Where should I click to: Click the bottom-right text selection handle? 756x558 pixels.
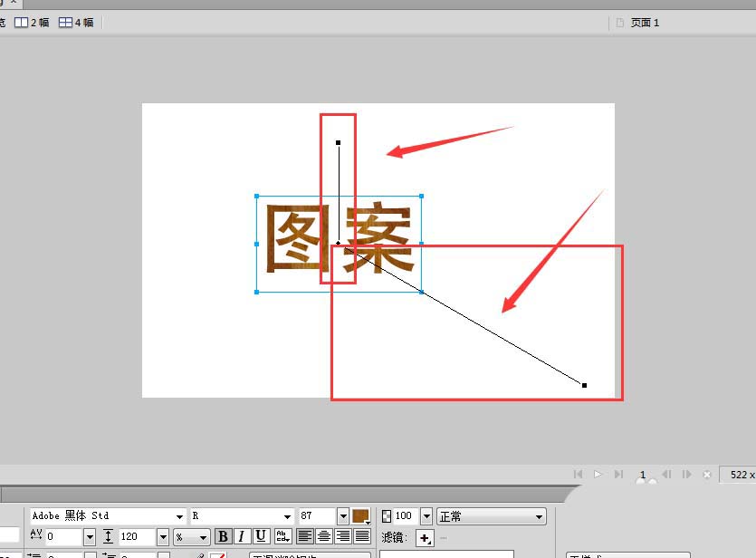pos(421,292)
